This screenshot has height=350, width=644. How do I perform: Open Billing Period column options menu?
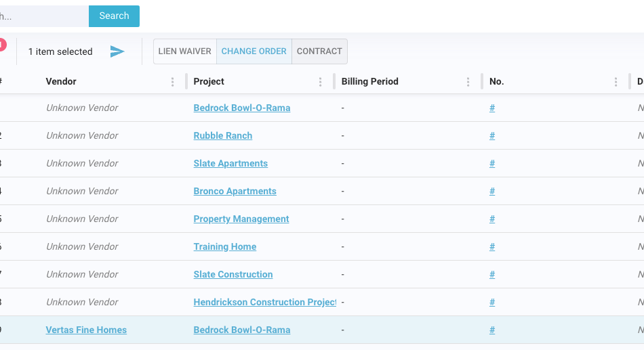468,82
